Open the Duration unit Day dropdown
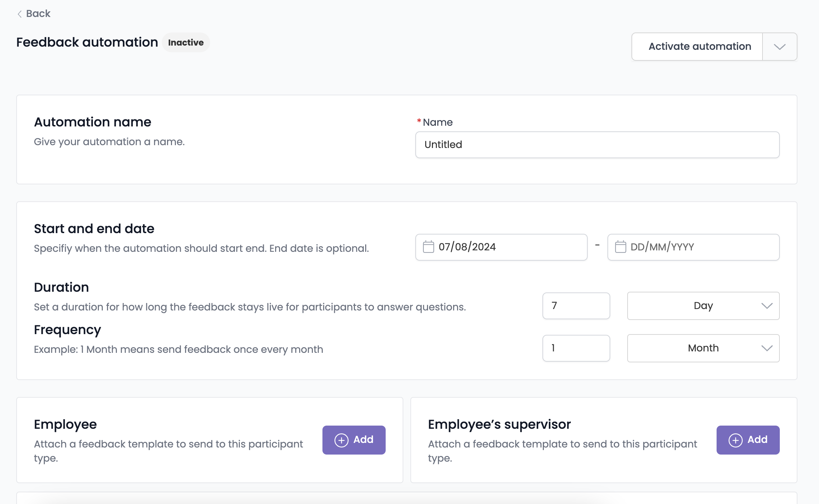819x504 pixels. [703, 306]
